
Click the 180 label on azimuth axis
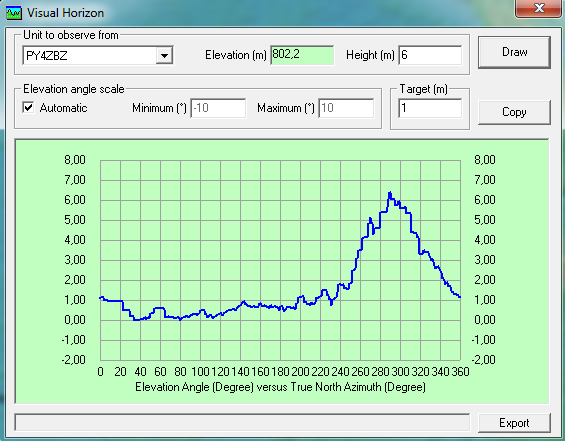[280, 371]
